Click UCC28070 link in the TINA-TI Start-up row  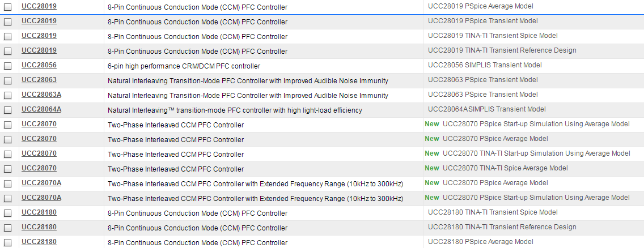coord(39,153)
